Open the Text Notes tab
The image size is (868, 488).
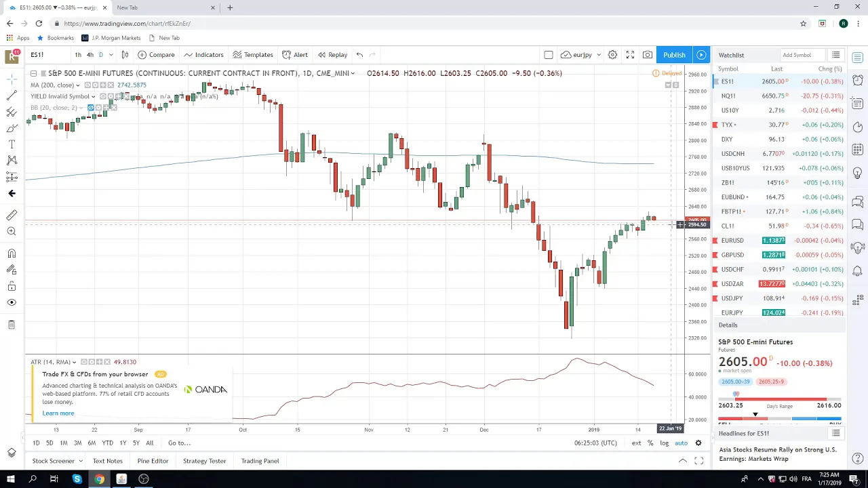[x=108, y=461]
